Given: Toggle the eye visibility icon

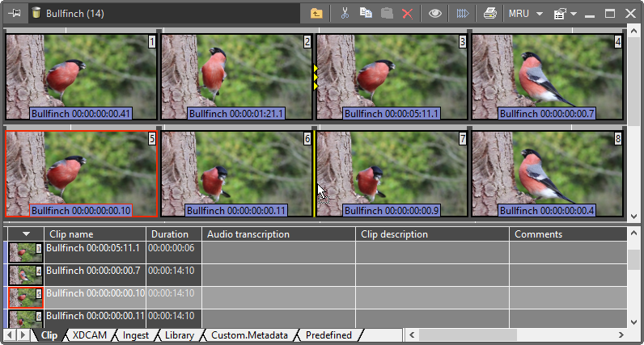Looking at the screenshot, I should click(x=435, y=14).
